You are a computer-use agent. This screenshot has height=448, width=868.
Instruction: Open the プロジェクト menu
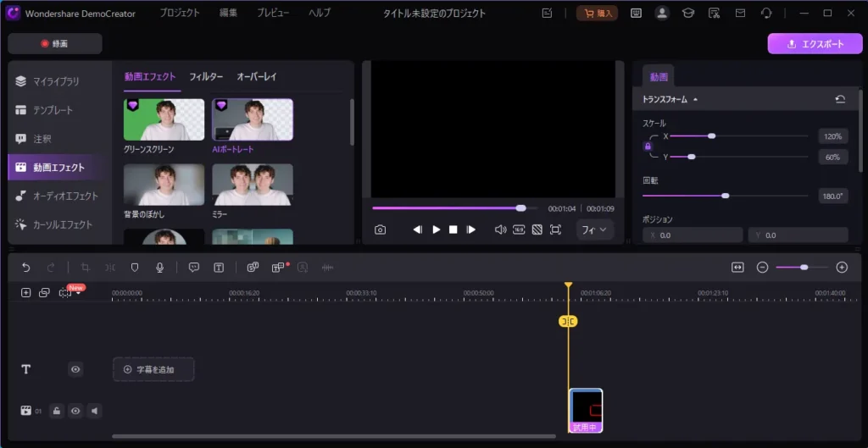(x=180, y=13)
